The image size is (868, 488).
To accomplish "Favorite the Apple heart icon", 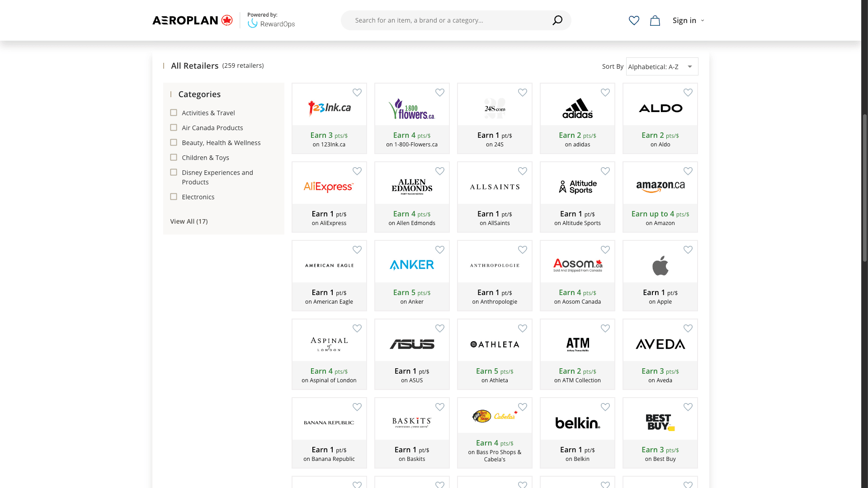I will (688, 249).
